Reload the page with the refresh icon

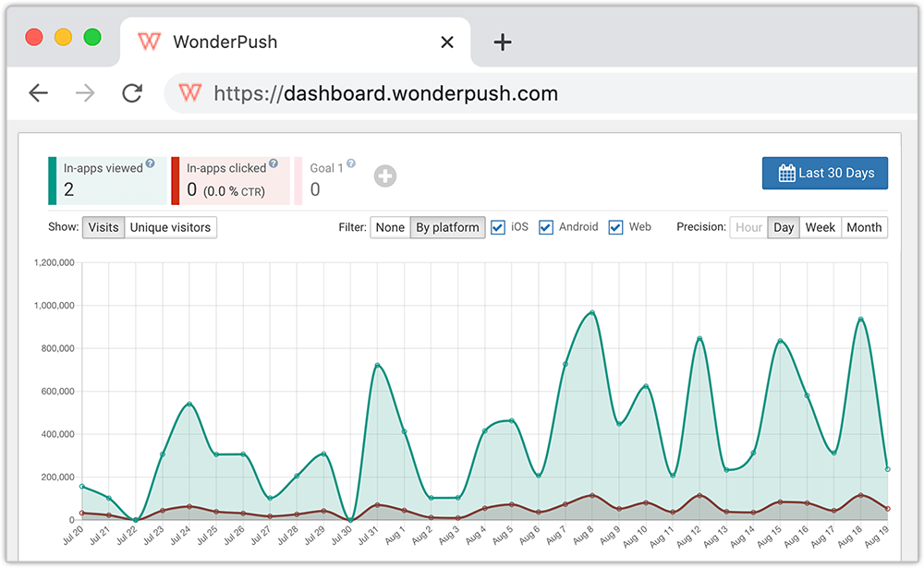132,93
